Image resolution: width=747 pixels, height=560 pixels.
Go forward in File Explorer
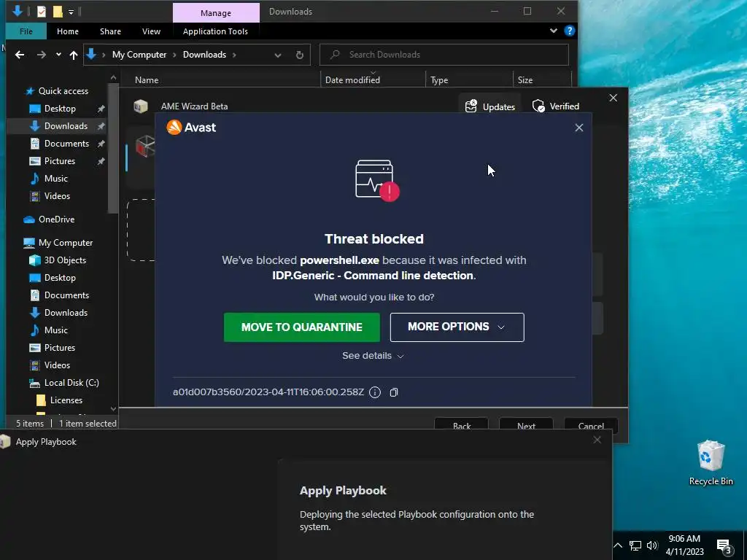42,55
